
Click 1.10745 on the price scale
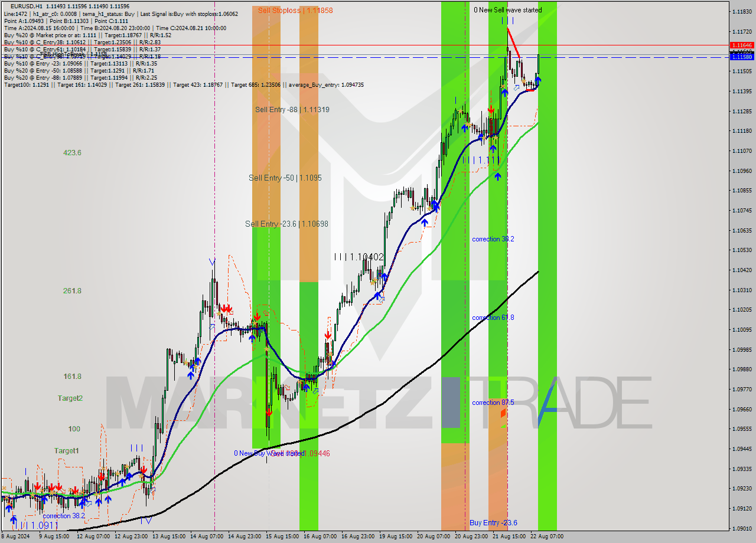(x=742, y=210)
